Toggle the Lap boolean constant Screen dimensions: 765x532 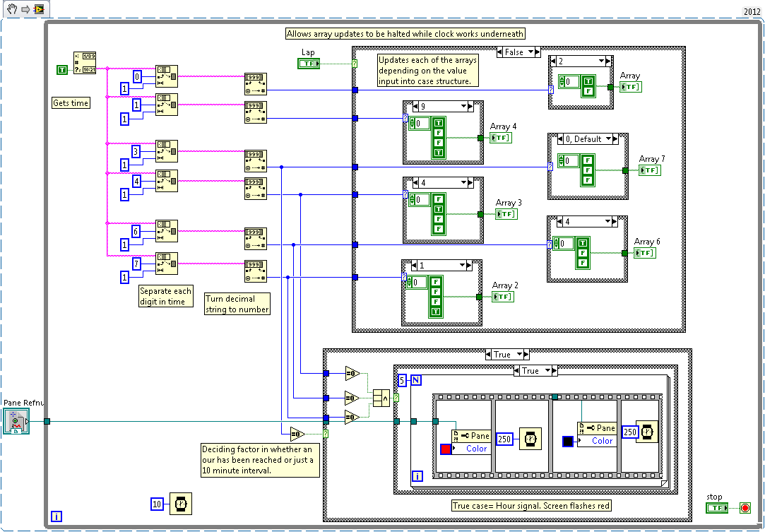pyautogui.click(x=308, y=63)
